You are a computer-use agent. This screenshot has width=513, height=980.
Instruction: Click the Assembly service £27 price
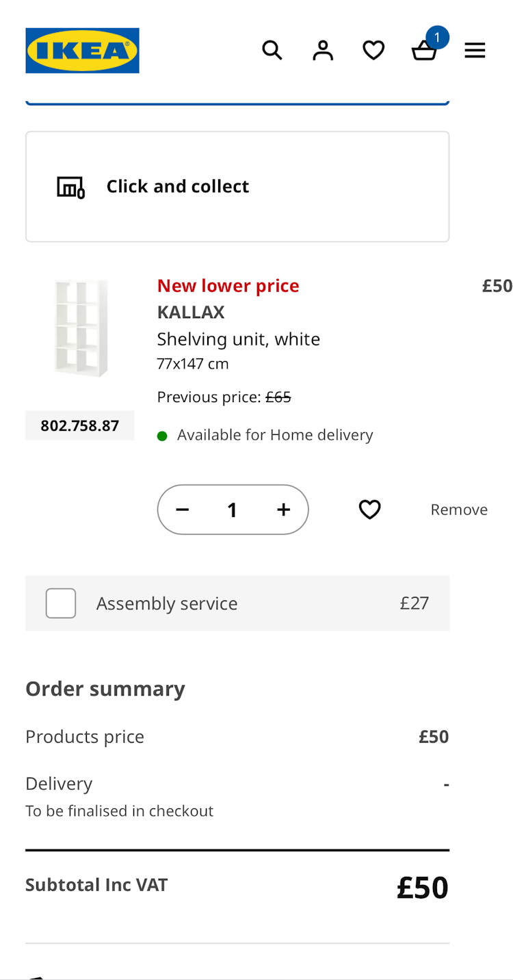pos(415,603)
